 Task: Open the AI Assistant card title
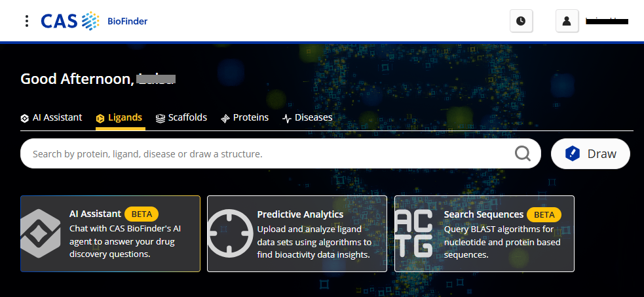95,214
